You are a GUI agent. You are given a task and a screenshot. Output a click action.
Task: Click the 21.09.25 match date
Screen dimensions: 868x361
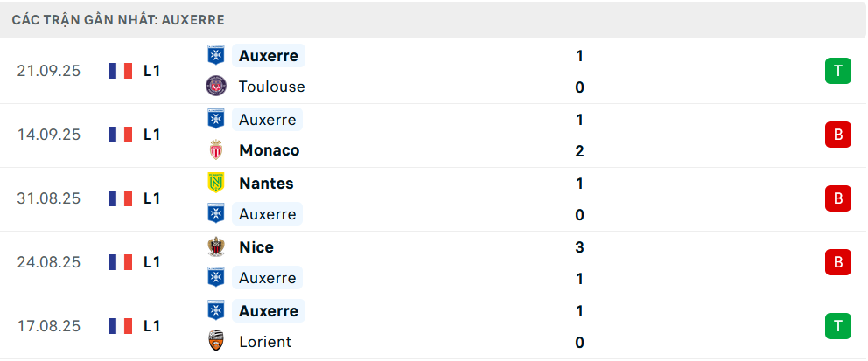[49, 71]
